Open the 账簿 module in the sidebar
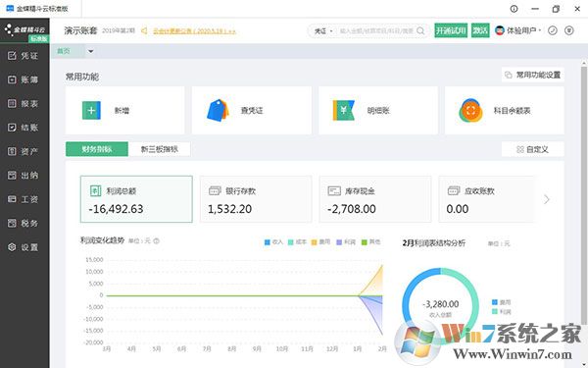The width and height of the screenshot is (588, 368). [x=24, y=80]
